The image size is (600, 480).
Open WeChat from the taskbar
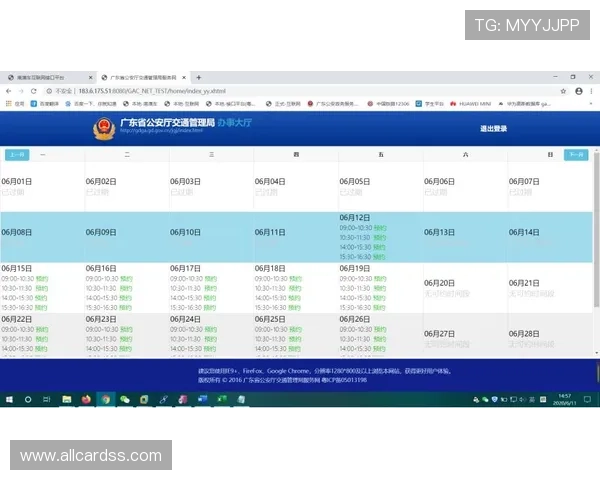tap(125, 400)
